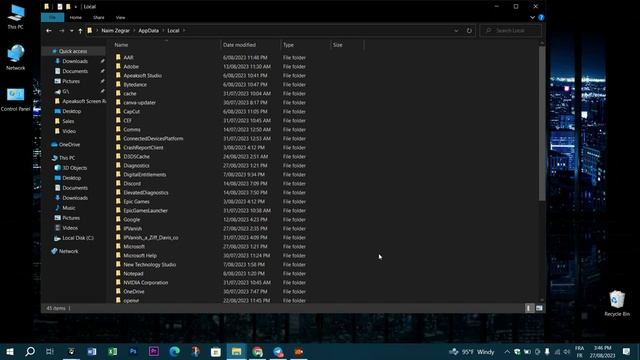Image resolution: width=640 pixels, height=360 pixels.
Task: Open the View ribbon tab
Action: 120,18
